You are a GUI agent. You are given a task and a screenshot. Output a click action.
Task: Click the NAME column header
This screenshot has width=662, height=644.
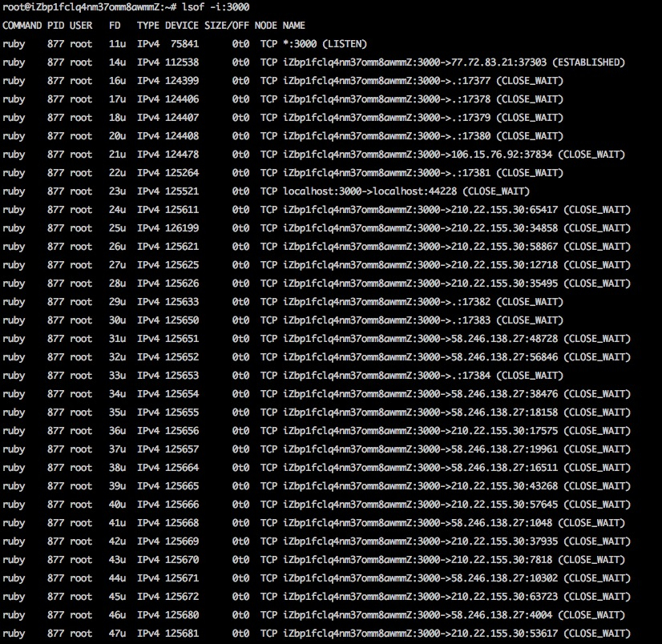coord(294,26)
